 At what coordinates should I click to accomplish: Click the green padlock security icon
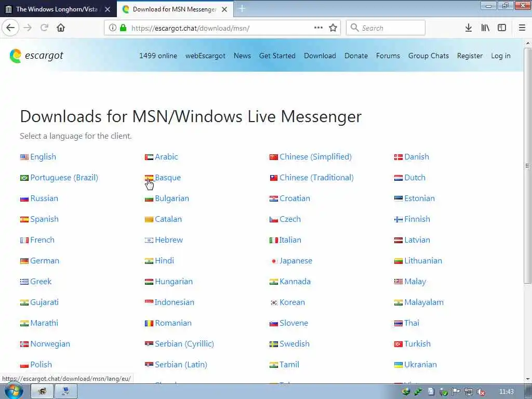123,28
